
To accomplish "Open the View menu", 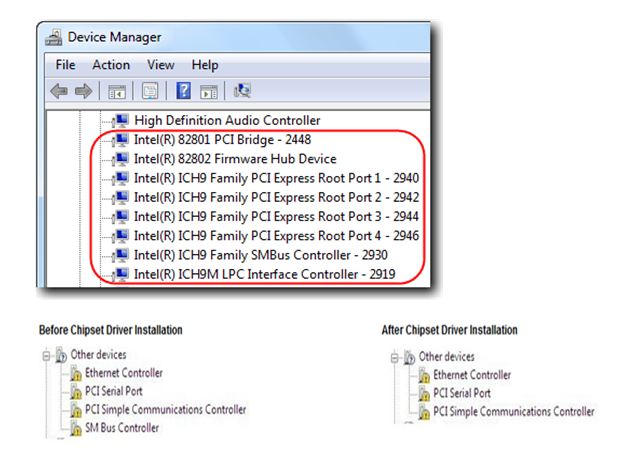I will [160, 65].
